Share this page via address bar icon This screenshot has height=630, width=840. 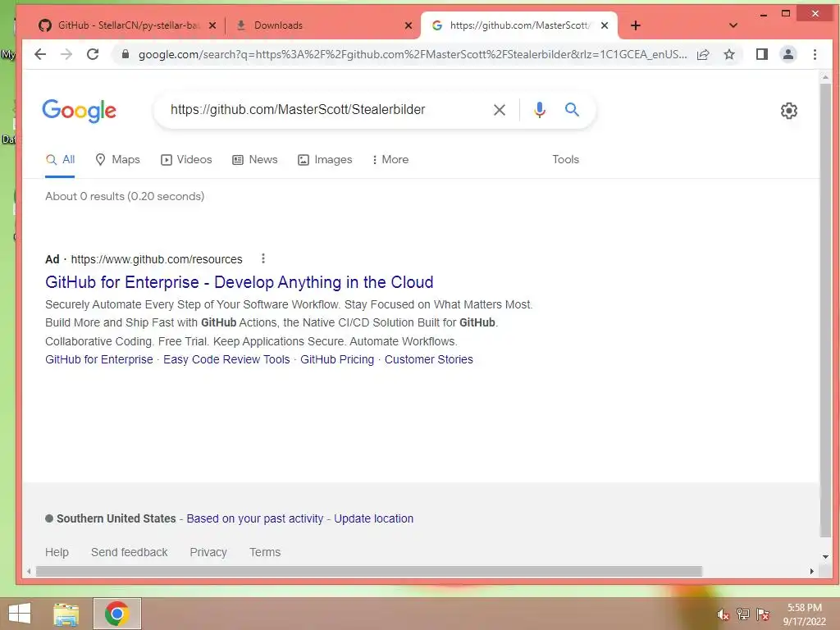(x=703, y=54)
